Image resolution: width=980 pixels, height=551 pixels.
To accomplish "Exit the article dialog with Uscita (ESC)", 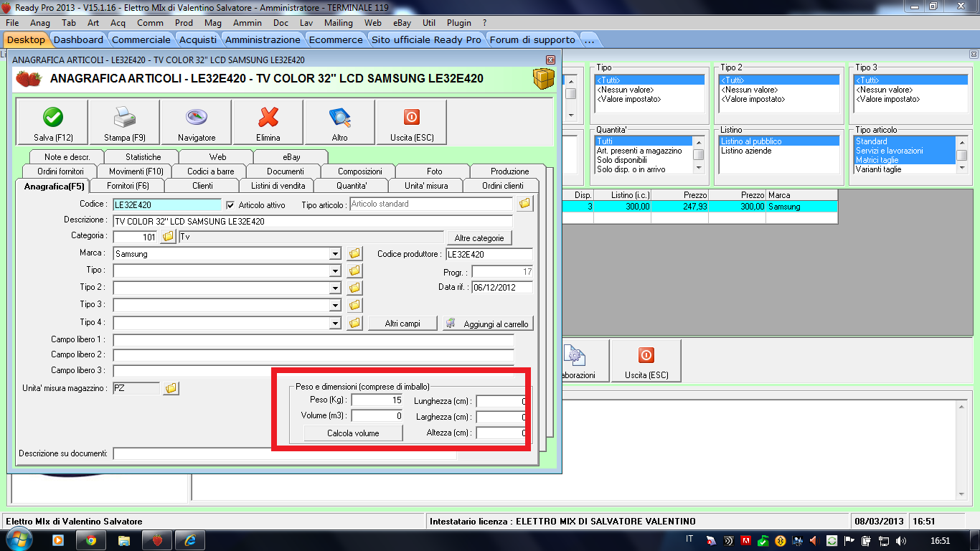I will (x=412, y=122).
